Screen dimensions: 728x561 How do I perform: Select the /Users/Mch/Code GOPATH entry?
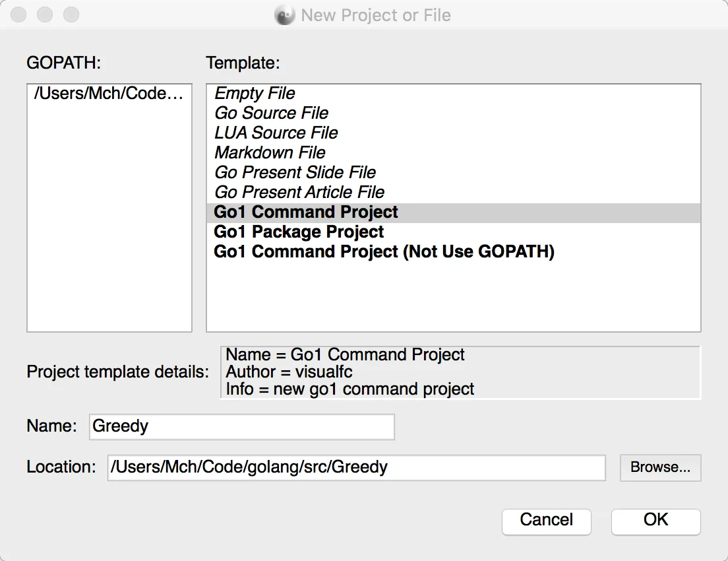[x=109, y=94]
